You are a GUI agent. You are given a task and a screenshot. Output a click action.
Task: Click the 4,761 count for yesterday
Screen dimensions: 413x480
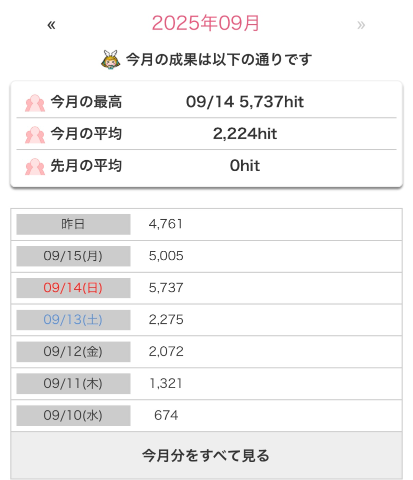pos(166,224)
